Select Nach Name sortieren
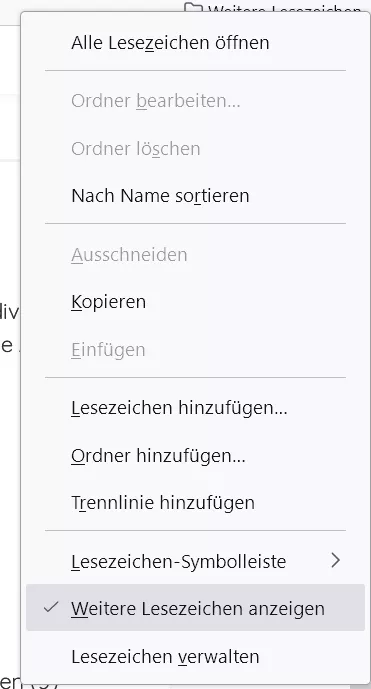The image size is (371, 689). click(195, 195)
